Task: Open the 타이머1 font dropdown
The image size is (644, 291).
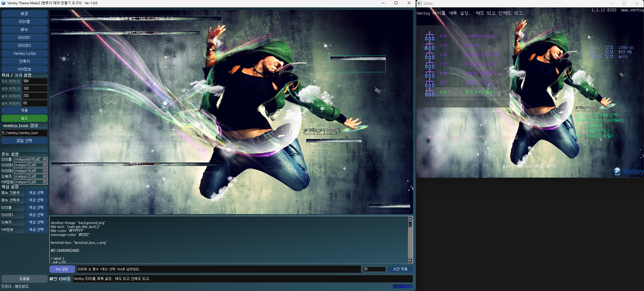Action: click(45, 165)
